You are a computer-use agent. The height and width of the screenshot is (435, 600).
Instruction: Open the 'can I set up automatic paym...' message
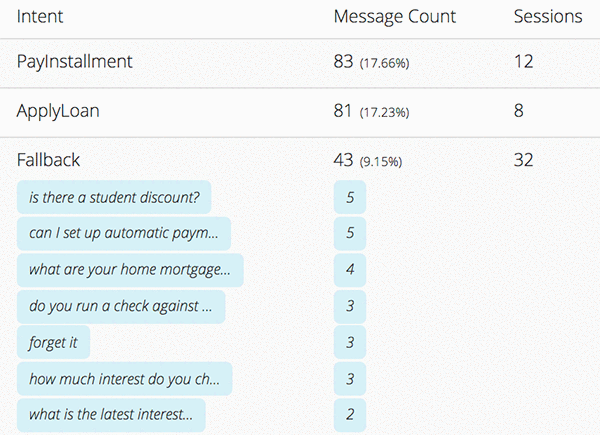123,233
